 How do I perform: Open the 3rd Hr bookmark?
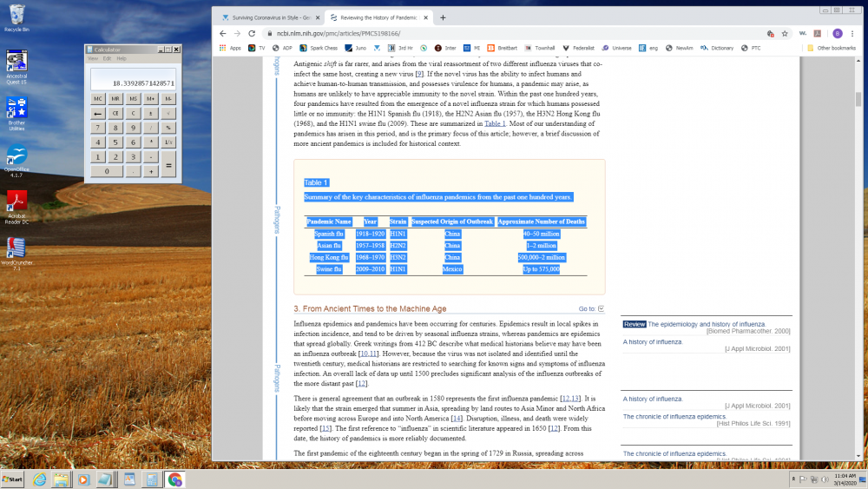(400, 48)
